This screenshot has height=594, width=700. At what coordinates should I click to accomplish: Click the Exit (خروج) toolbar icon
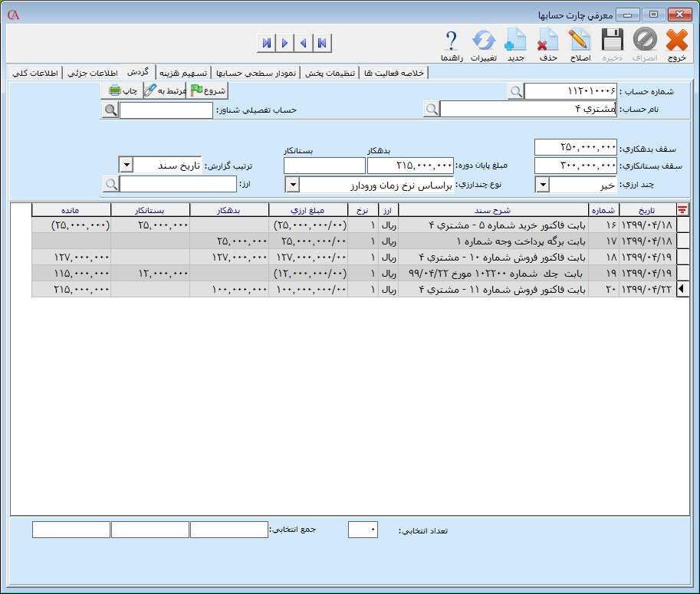pos(676,44)
